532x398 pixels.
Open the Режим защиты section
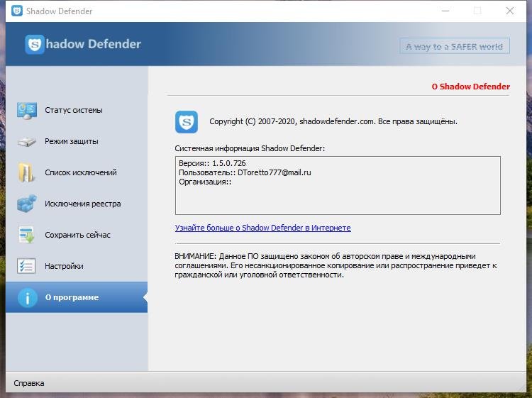pyautogui.click(x=77, y=141)
